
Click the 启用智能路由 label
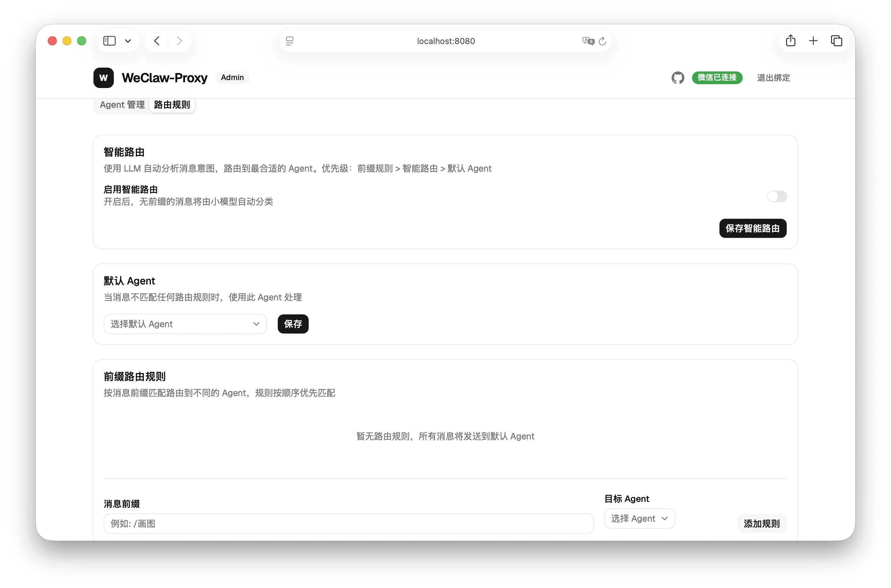[130, 189]
